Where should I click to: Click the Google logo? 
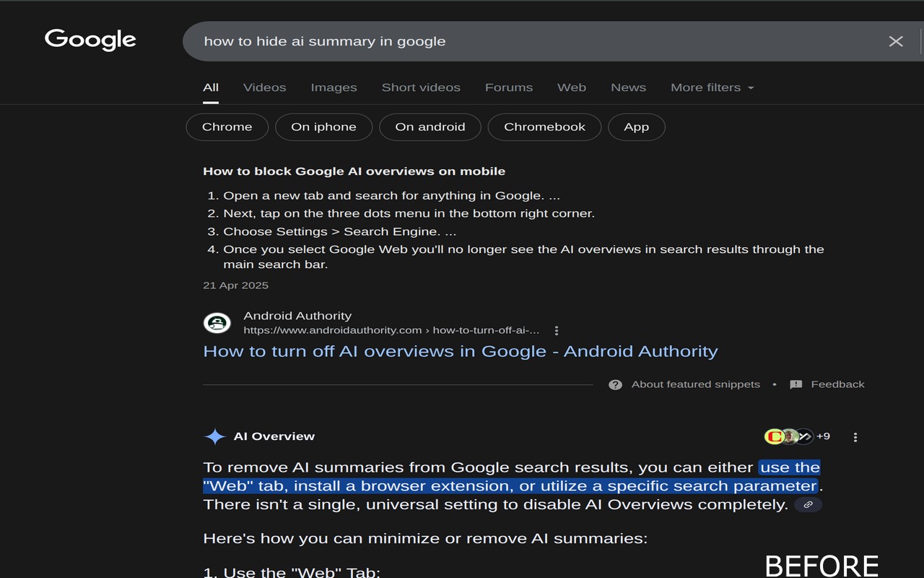[x=90, y=40]
